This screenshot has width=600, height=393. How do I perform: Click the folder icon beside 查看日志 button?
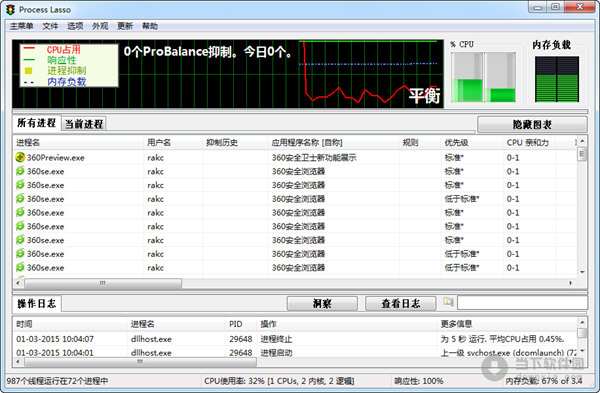click(x=448, y=302)
